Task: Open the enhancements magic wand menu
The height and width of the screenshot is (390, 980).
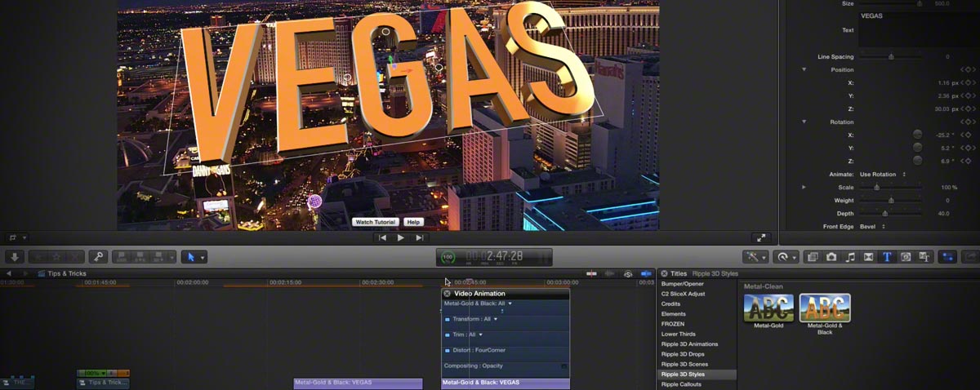Action: pos(755,257)
